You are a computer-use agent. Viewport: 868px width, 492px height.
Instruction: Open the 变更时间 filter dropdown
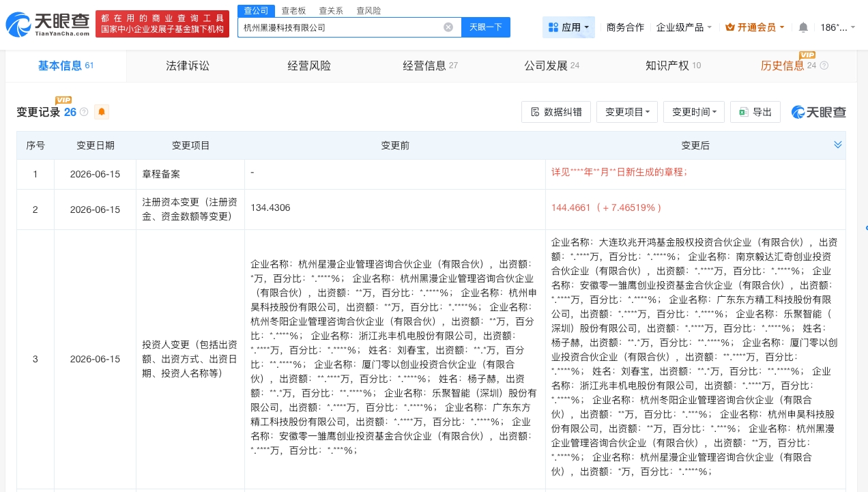694,112
